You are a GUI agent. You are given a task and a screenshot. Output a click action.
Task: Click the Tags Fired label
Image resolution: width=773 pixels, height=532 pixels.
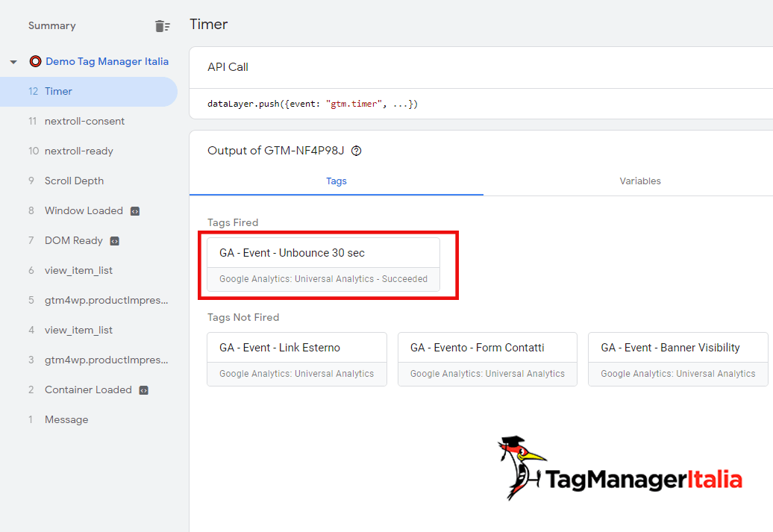pos(233,223)
